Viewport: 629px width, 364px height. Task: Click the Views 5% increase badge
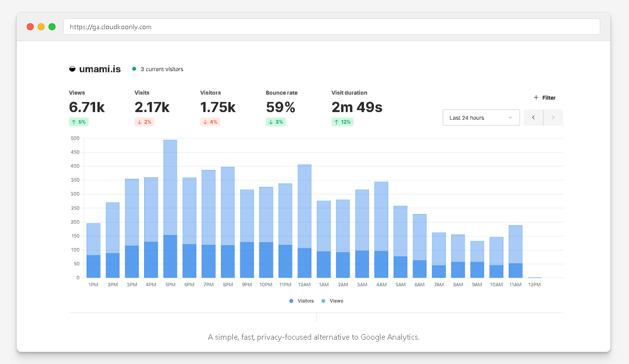(79, 122)
